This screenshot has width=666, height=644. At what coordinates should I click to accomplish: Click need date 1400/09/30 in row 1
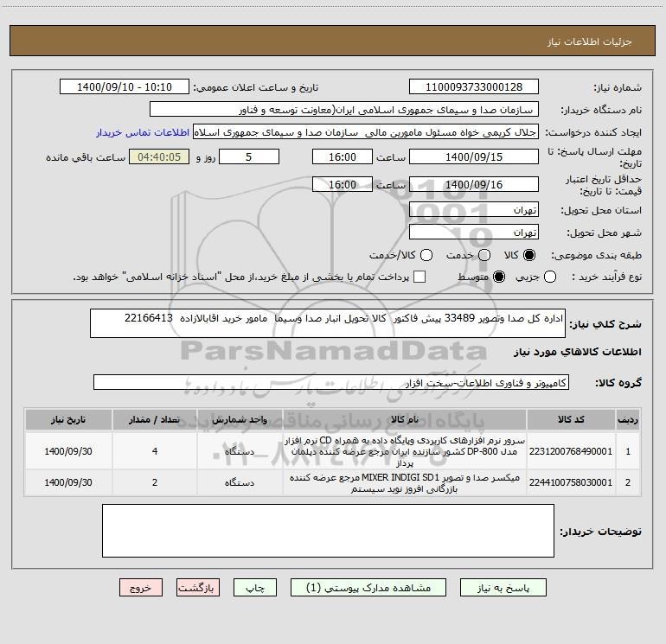click(x=68, y=451)
